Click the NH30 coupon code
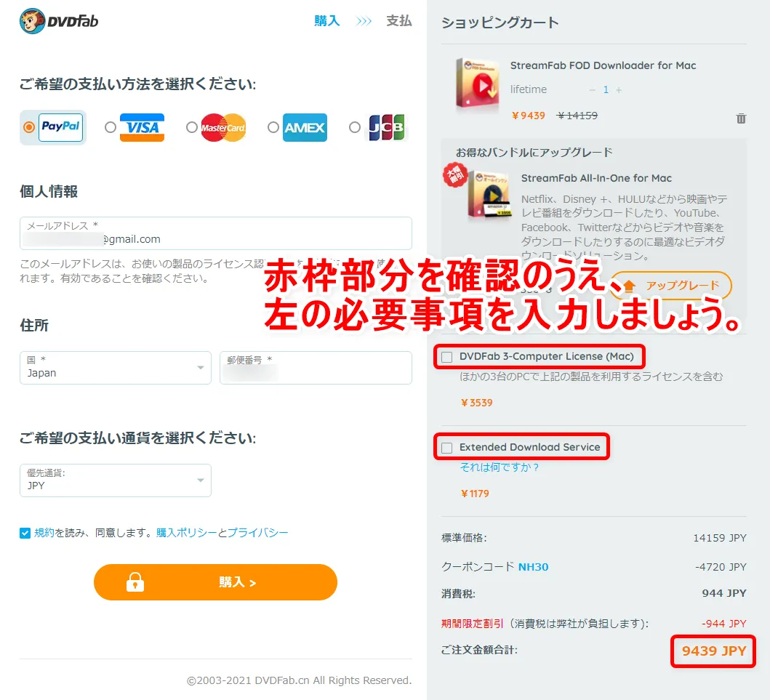The height and width of the screenshot is (700, 770). (x=533, y=567)
